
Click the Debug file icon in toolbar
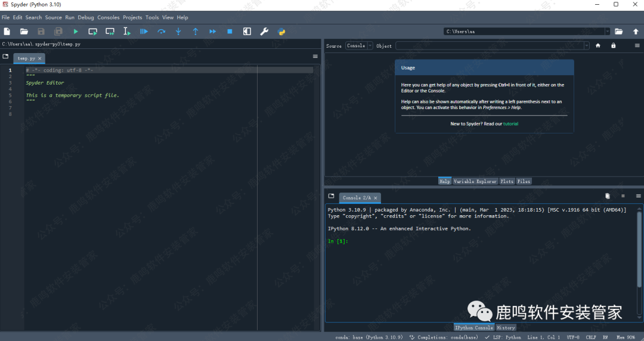point(144,32)
